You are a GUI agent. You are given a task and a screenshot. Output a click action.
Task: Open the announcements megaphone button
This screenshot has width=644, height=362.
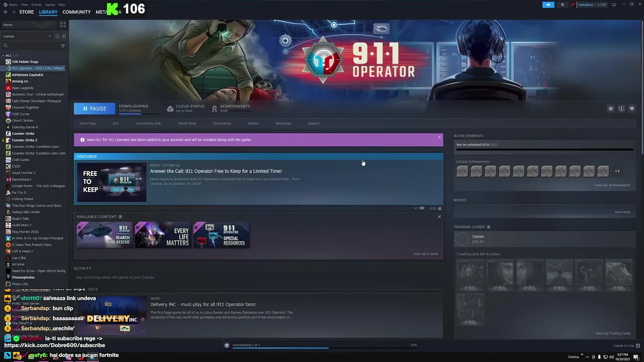point(548,5)
